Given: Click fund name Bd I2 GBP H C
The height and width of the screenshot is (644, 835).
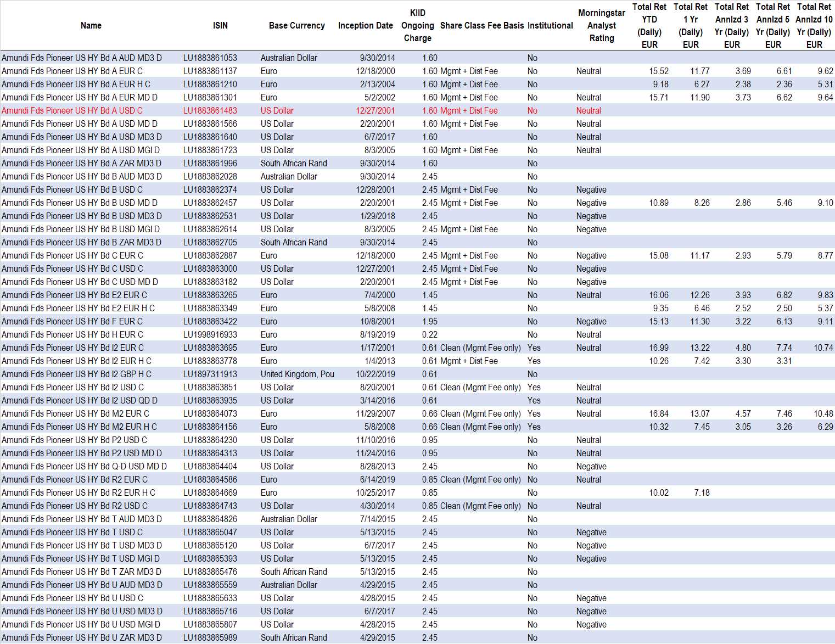Looking at the screenshot, I should [x=76, y=374].
